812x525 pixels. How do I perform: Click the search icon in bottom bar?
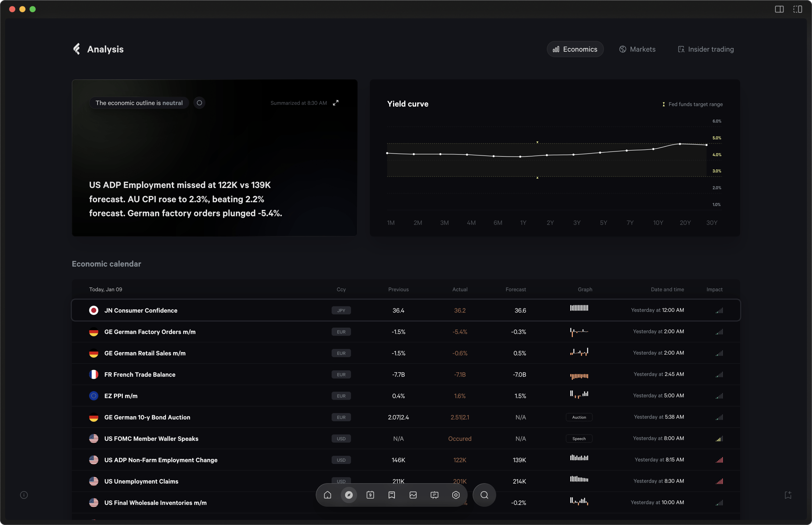pos(485,495)
